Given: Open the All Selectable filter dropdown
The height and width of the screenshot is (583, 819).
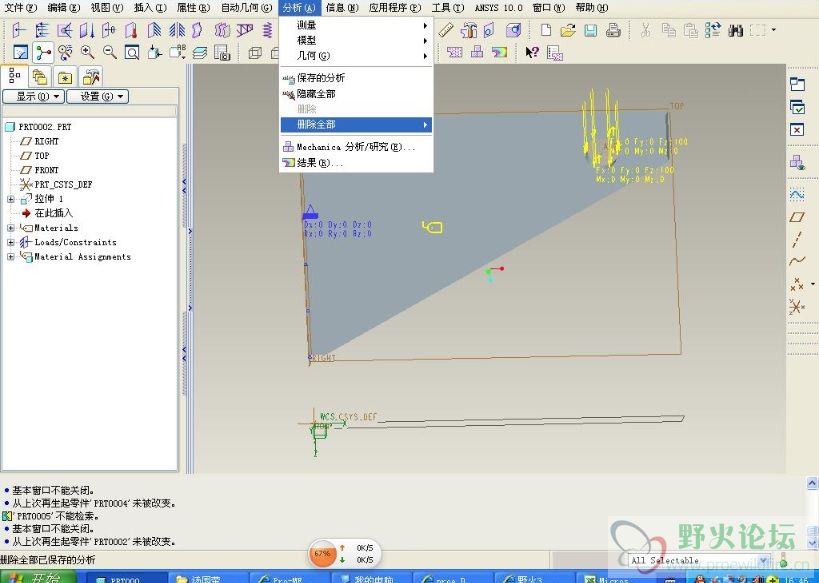Looking at the screenshot, I should point(763,561).
